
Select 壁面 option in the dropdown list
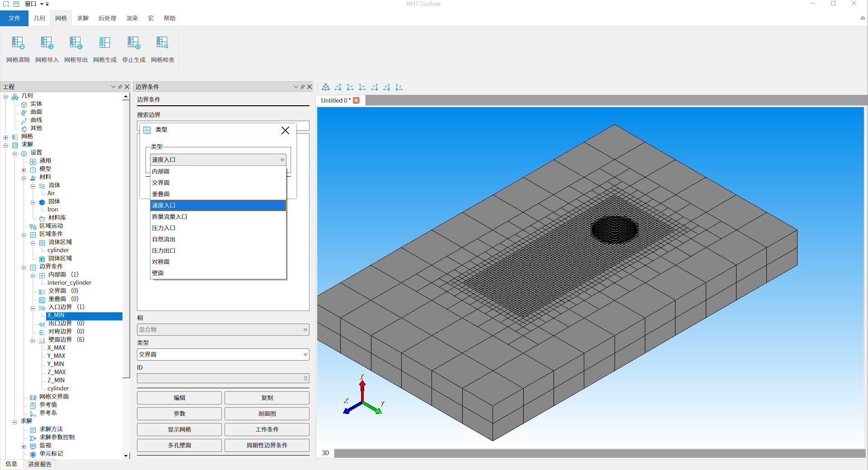pos(158,273)
